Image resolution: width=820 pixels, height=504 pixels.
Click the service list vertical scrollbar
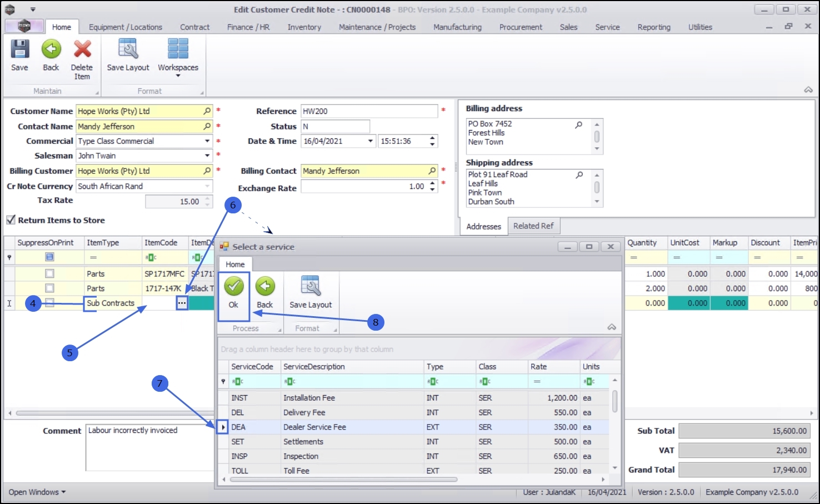click(x=614, y=401)
